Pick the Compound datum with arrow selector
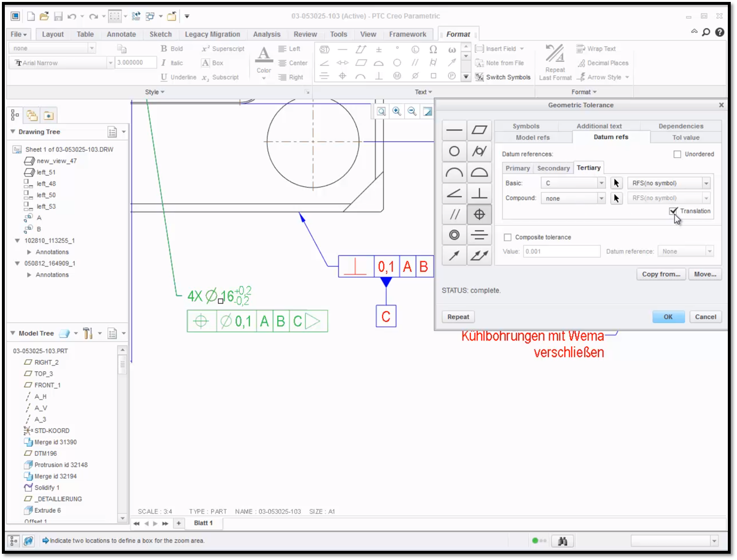Viewport: 737px width, 560px height. (616, 198)
